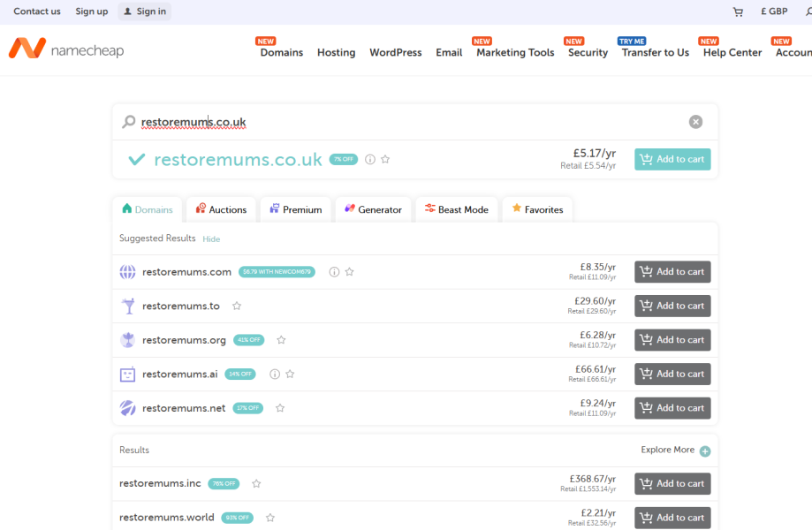Star restoremums.org as favorite
Viewport: 812px width, 530px height.
coord(281,340)
